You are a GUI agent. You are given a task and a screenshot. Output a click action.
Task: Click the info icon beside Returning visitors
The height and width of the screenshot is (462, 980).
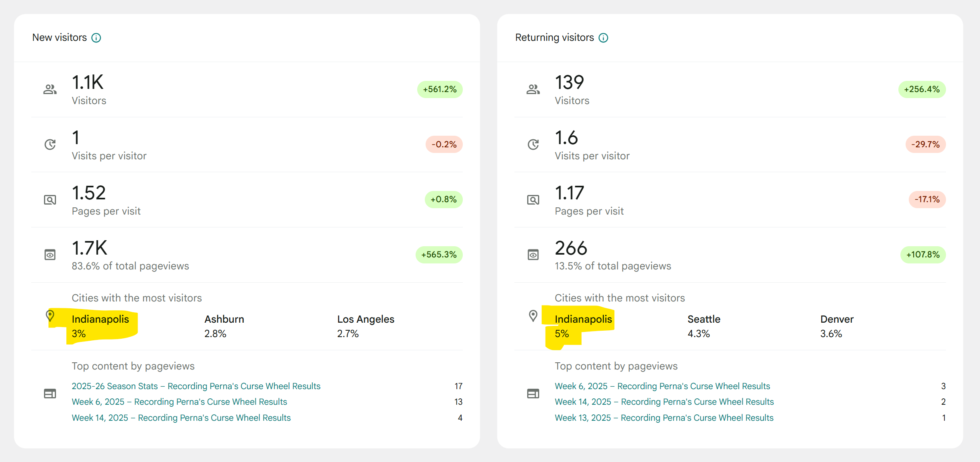click(x=603, y=38)
